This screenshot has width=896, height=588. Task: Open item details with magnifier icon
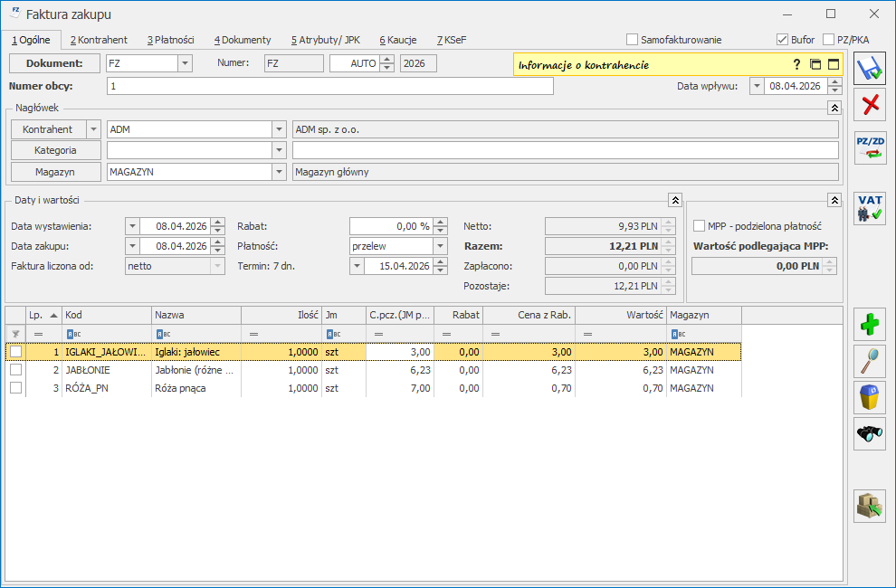[870, 361]
